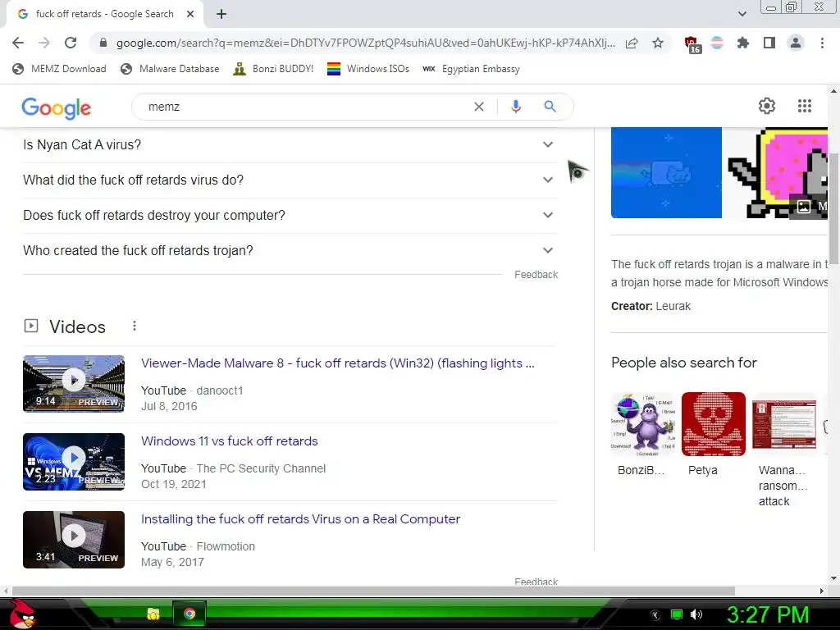Expand 'What did the ... virus do?' question
The image size is (840, 630).
[290, 180]
